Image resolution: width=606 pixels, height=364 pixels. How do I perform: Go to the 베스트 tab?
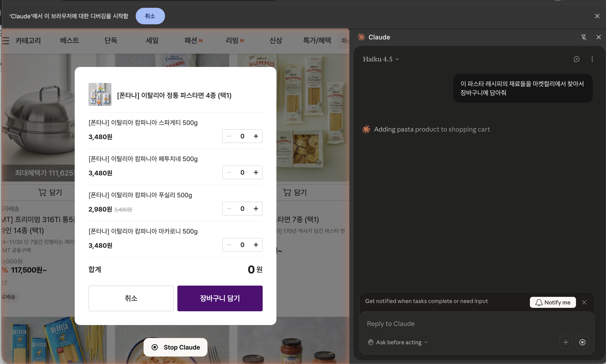coord(69,41)
